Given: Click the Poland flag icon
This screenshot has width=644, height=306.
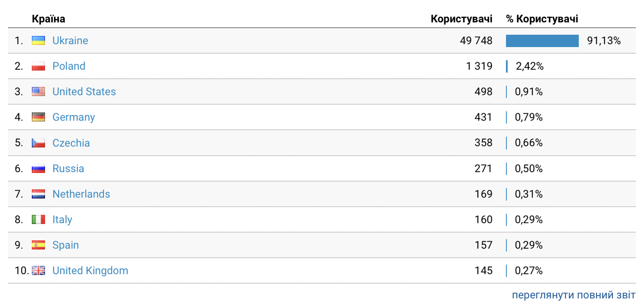Looking at the screenshot, I should click(38, 66).
